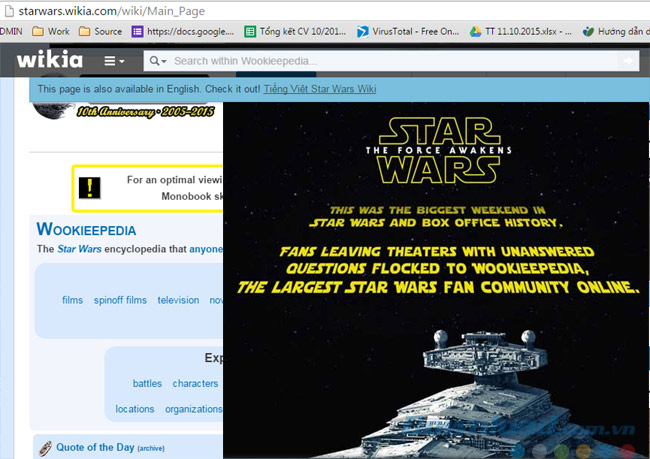Open the Source bookmarks folder
This screenshot has width=650, height=459.
click(100, 32)
